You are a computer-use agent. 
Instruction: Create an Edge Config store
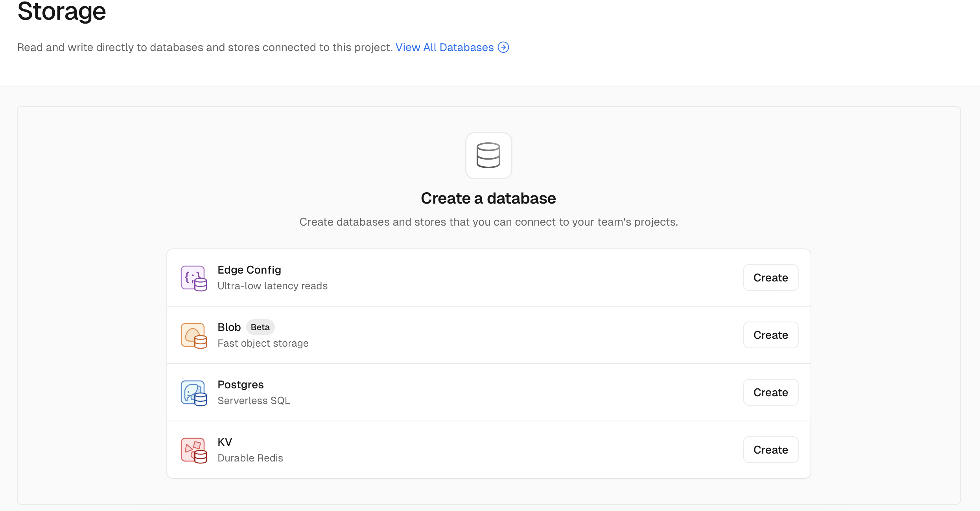(770, 278)
